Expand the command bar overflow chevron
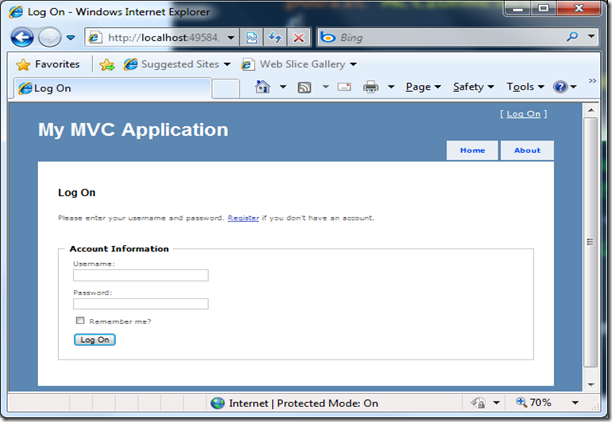 click(592, 80)
